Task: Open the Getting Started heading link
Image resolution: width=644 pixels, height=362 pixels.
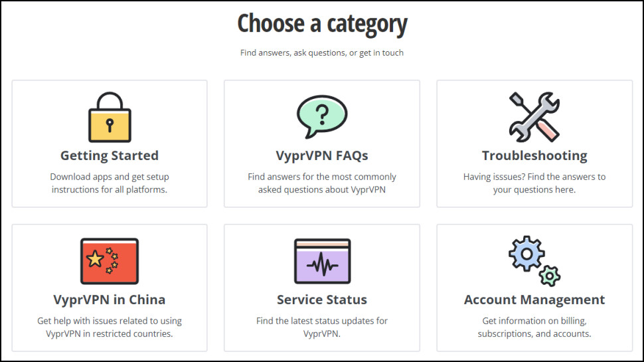Action: (110, 155)
